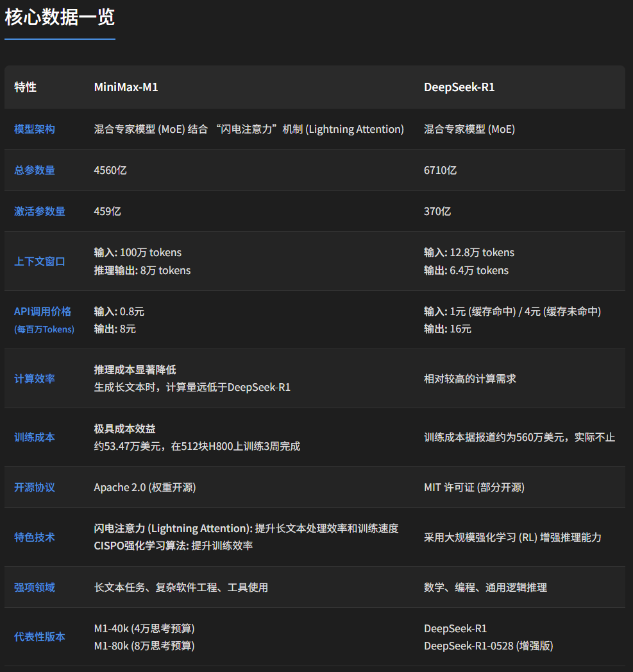
Task: Click the text M1-80k (8万思考预算)
Action: 144,646
